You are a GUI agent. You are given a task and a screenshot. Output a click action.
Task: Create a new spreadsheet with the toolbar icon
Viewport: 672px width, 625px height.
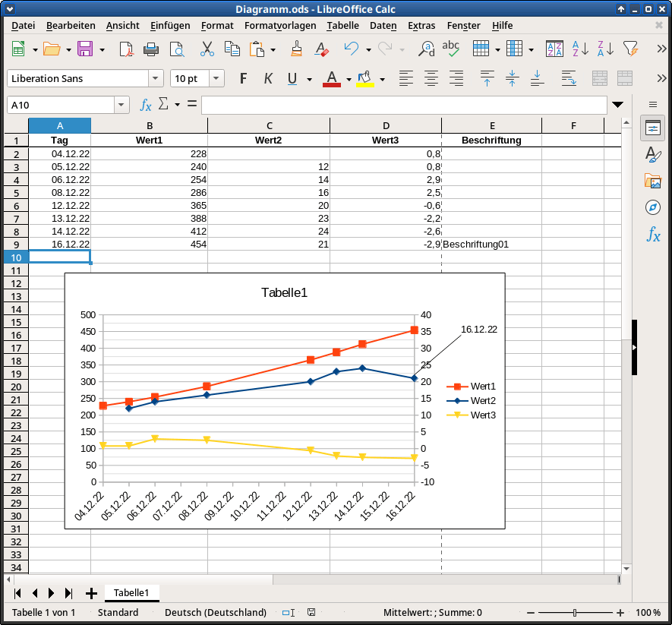click(x=18, y=49)
